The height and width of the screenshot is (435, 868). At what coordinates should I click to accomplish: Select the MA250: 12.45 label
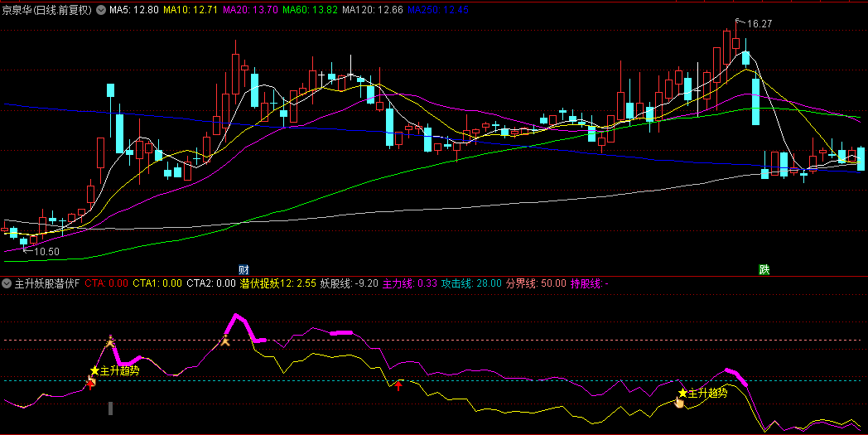[437, 10]
